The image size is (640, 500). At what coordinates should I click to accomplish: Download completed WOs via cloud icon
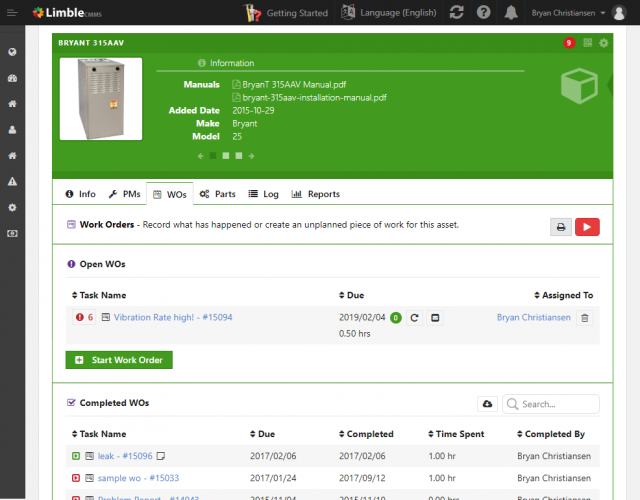(x=487, y=404)
